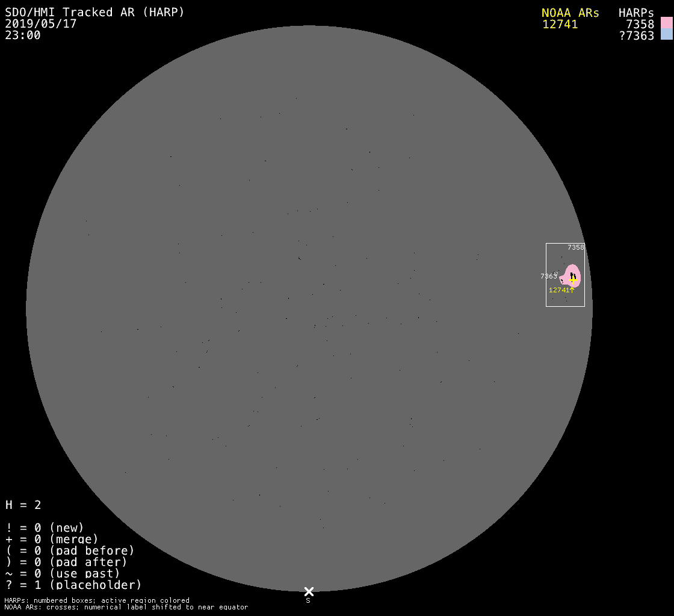
Task: Click the light blue swatch for HARP 7363
Action: 666,35
